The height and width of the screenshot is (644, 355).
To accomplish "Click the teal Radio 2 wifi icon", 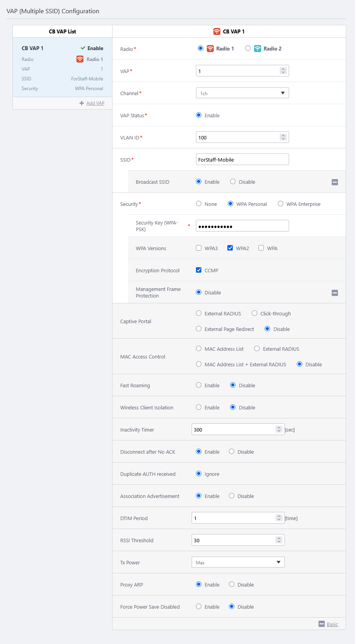I will click(x=258, y=49).
